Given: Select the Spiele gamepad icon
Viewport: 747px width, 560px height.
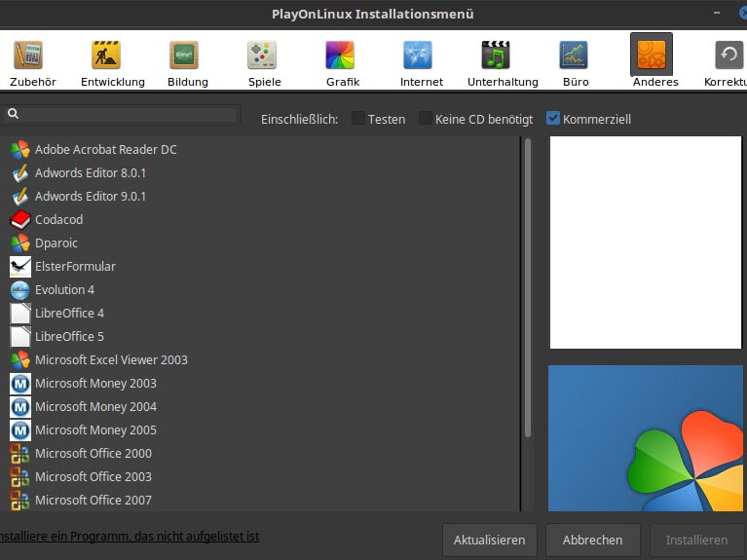Looking at the screenshot, I should pyautogui.click(x=262, y=55).
